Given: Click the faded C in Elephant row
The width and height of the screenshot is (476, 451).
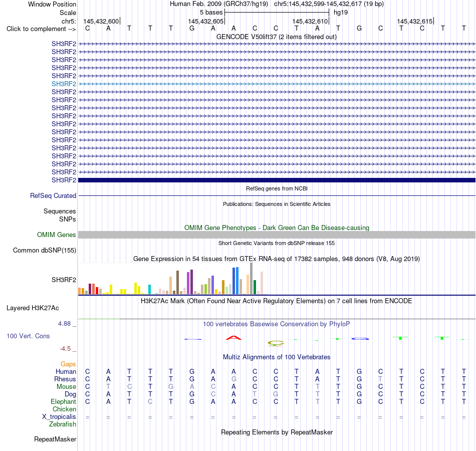Looking at the screenshot, I should pos(150,401).
